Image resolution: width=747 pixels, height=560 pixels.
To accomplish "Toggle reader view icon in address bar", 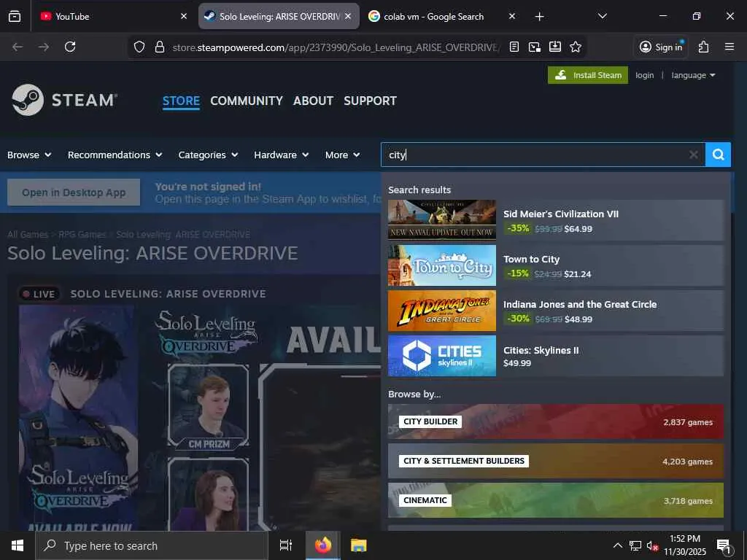I will [514, 47].
